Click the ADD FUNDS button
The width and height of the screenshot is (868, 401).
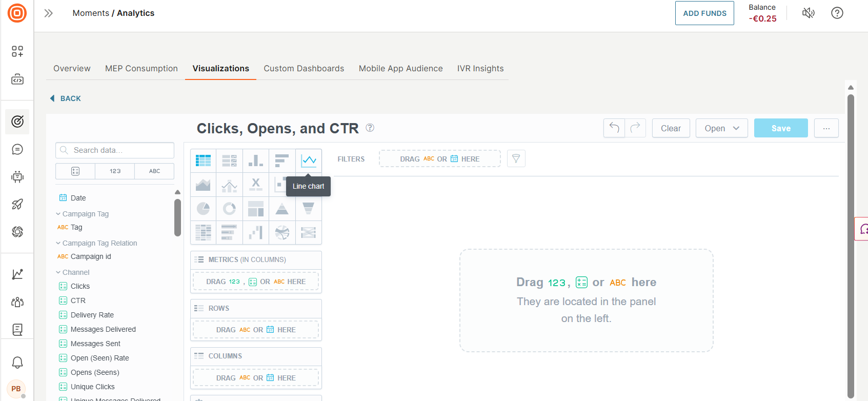coord(704,13)
